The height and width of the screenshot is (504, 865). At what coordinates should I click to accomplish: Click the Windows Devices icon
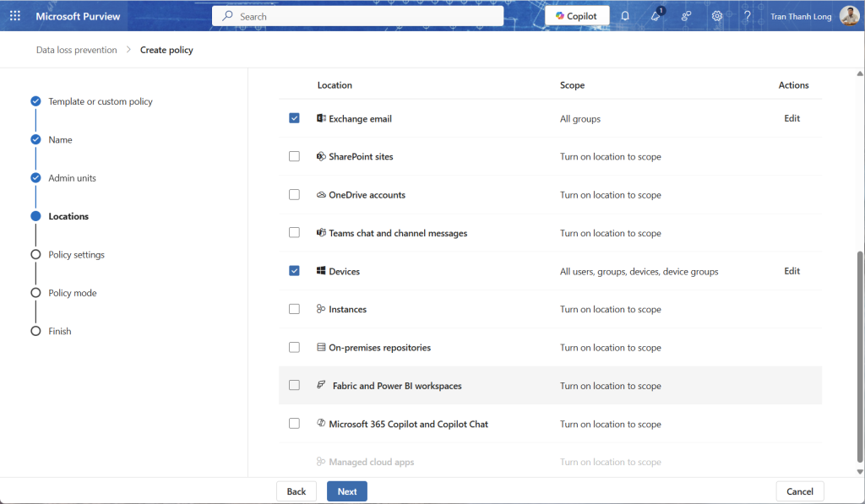tap(321, 271)
